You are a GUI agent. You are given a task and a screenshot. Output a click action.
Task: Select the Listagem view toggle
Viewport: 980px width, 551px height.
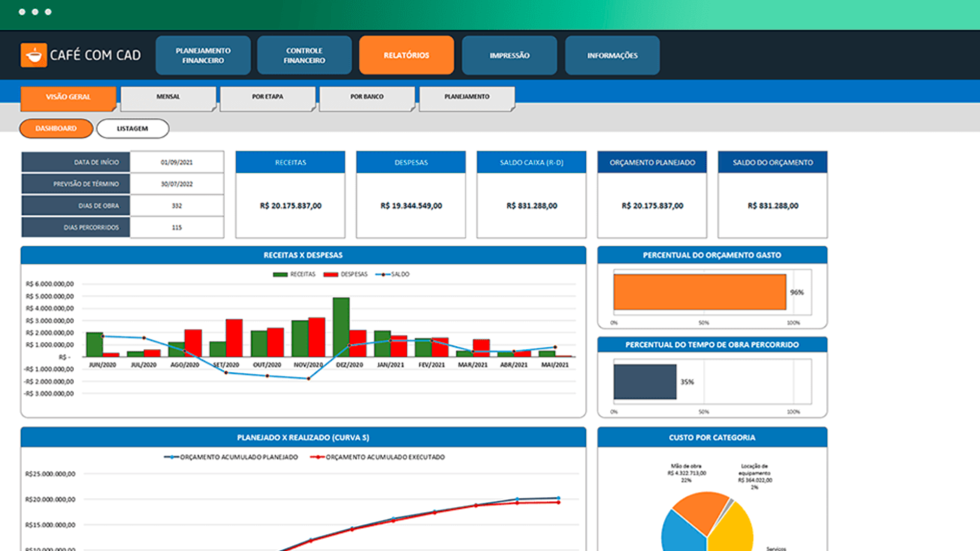coord(133,129)
